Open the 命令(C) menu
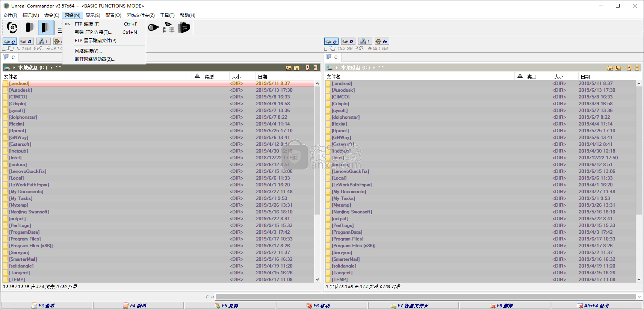Screen dimensions: 644x310 [52, 15]
